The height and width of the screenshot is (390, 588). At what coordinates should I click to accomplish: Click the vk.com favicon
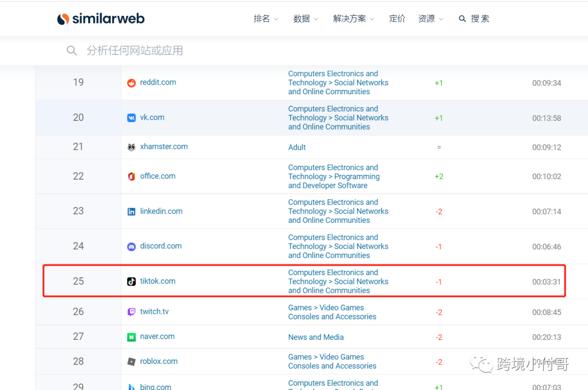131,118
